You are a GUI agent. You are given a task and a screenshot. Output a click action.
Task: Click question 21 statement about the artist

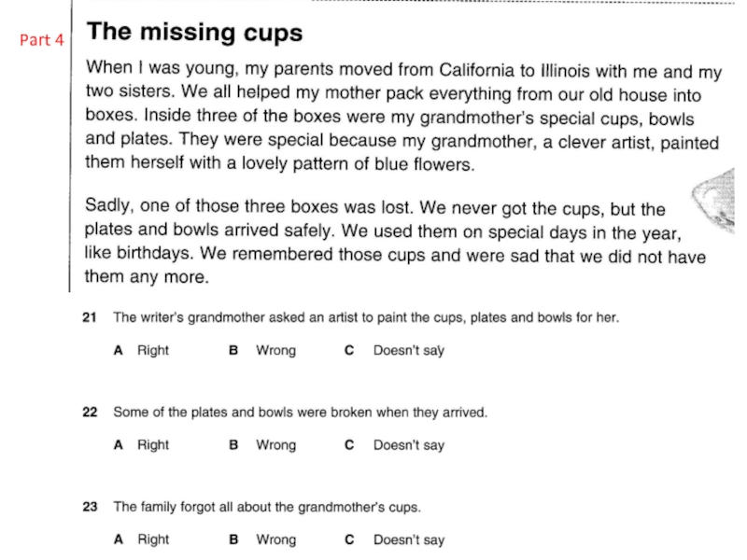tap(366, 317)
